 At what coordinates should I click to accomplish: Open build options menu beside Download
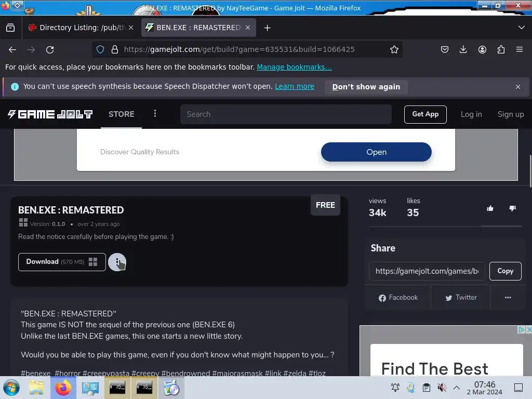pos(117,262)
